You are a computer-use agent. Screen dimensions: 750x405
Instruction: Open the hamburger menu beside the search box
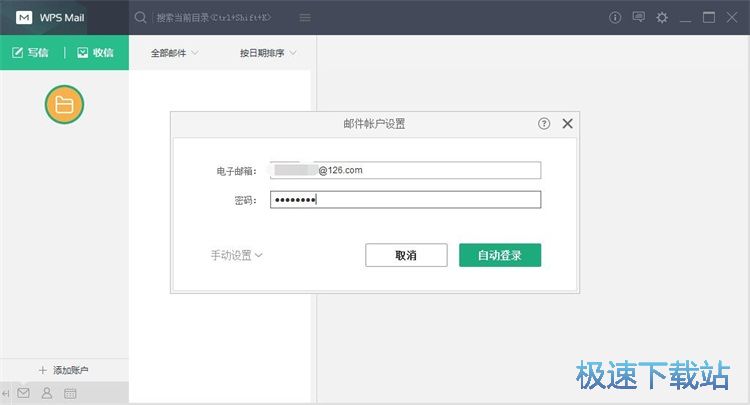click(305, 18)
